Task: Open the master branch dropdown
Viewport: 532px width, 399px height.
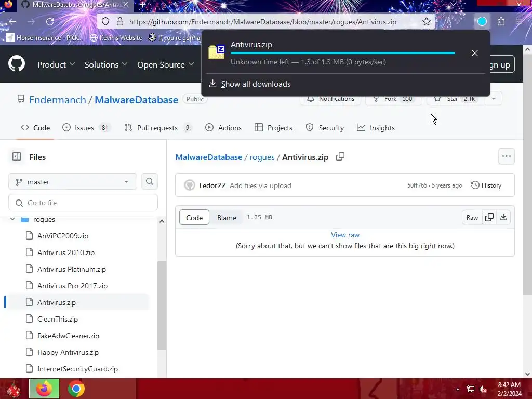Action: click(73, 181)
